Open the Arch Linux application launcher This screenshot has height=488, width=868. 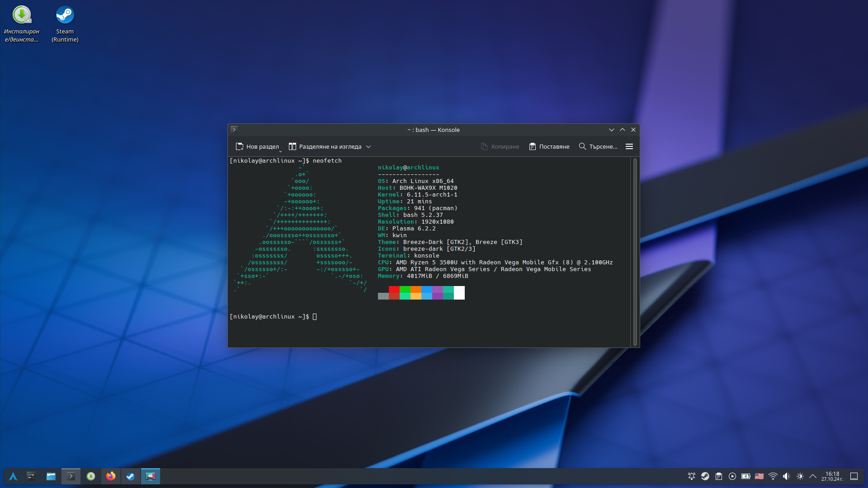[13, 476]
